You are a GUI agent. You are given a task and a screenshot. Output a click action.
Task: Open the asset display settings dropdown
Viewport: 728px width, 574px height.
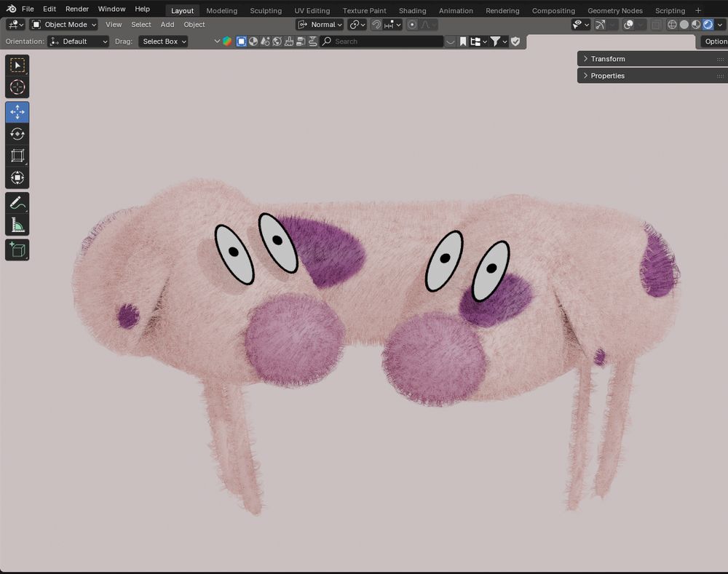[x=478, y=41]
